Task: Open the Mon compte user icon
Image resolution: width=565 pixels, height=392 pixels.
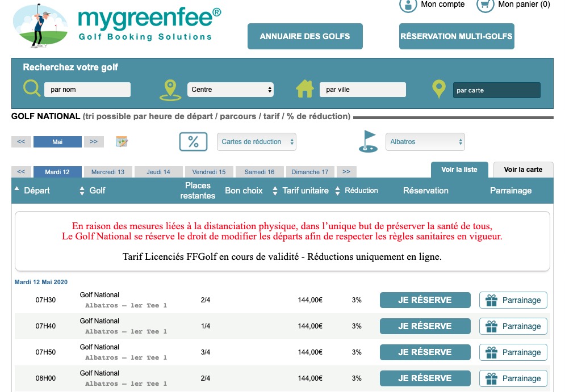Action: coord(408,6)
